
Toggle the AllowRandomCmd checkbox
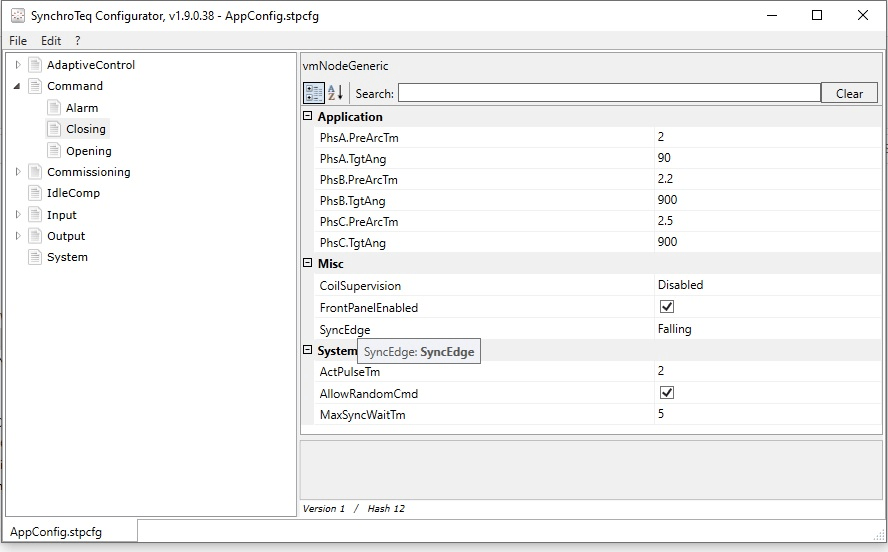(x=667, y=393)
